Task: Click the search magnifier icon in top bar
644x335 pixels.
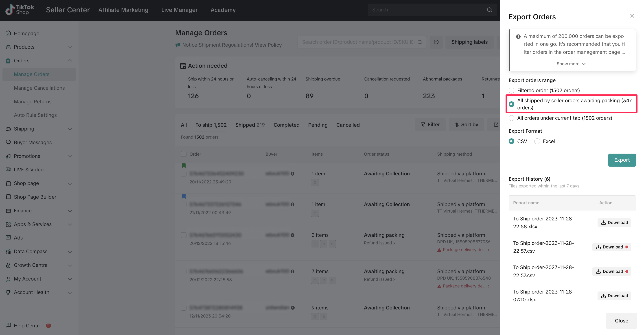Action: point(489,10)
